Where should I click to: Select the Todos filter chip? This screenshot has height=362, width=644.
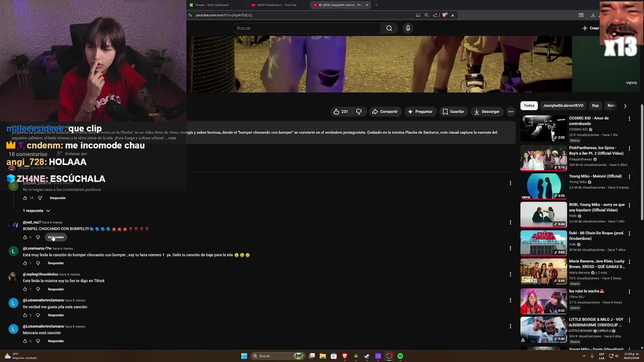pos(529,106)
